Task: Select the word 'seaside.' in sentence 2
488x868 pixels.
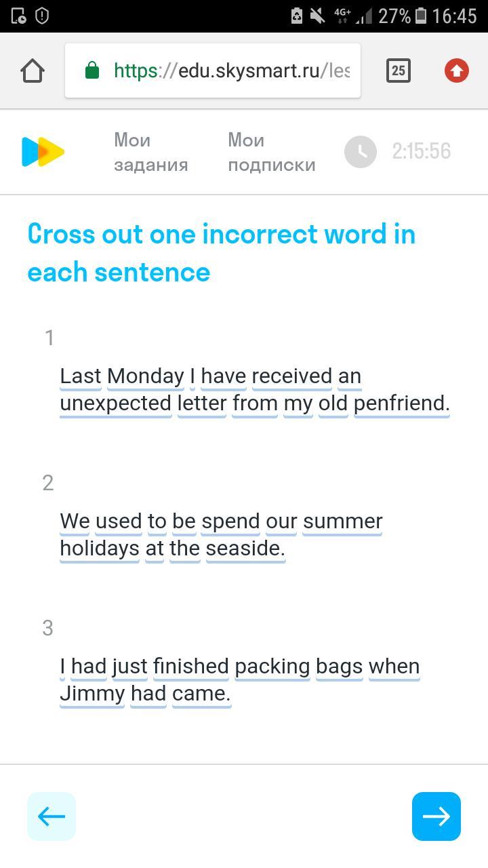Action: coord(245,549)
